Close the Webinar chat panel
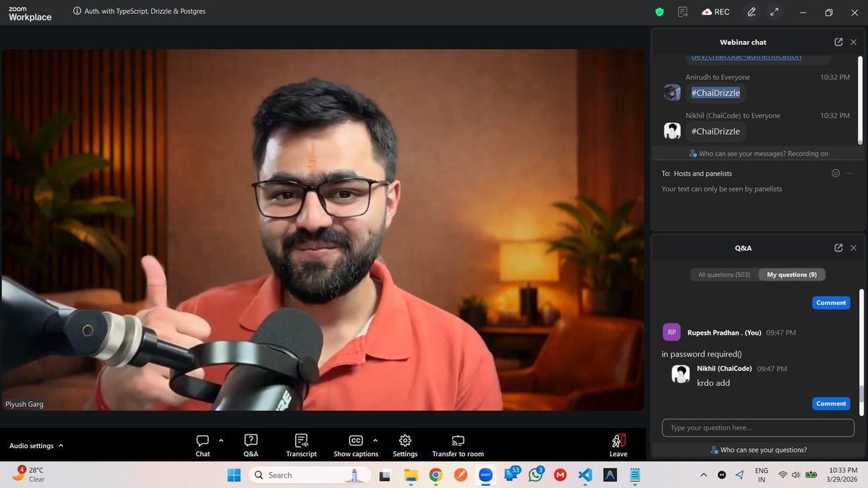The height and width of the screenshot is (488, 868). coord(854,42)
